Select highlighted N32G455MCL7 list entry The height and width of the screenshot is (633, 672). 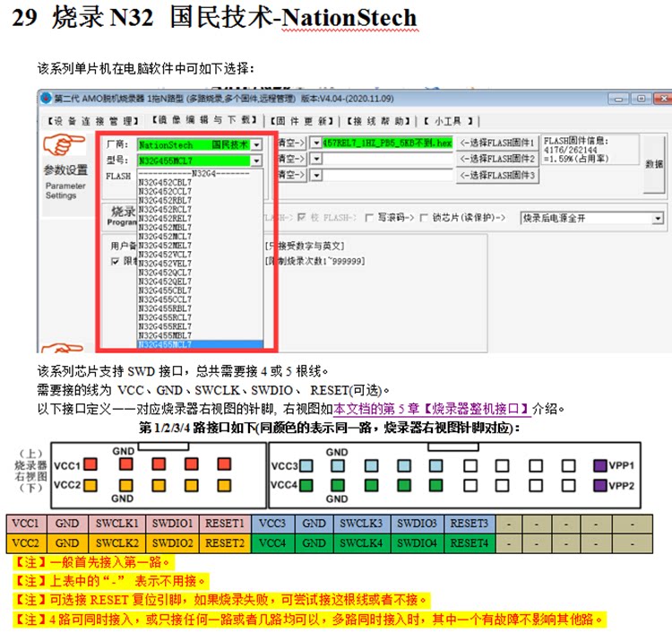tap(200, 344)
